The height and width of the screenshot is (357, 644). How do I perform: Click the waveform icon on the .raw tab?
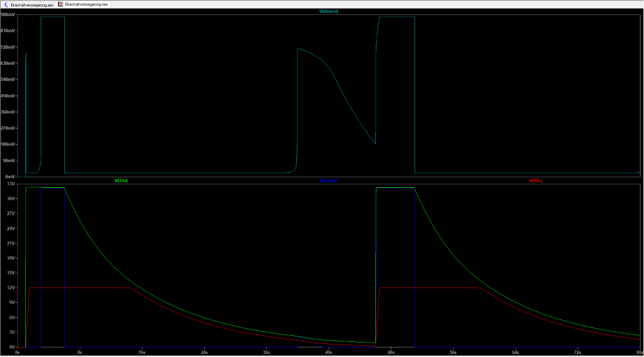tap(60, 4)
